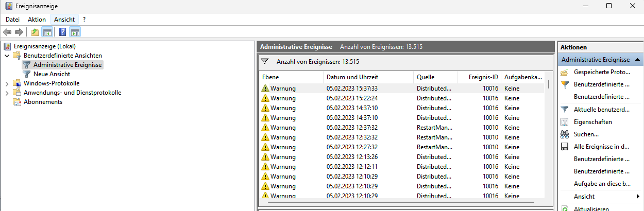This screenshot has width=644, height=211.
Task: Collapse the Administrative Ereignisse actions section arrow
Action: coord(638,60)
